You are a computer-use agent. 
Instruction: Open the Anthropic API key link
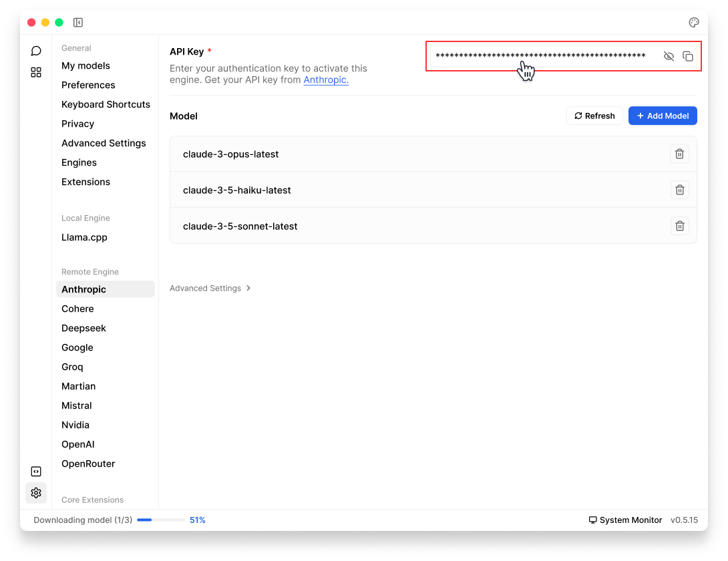tap(326, 80)
